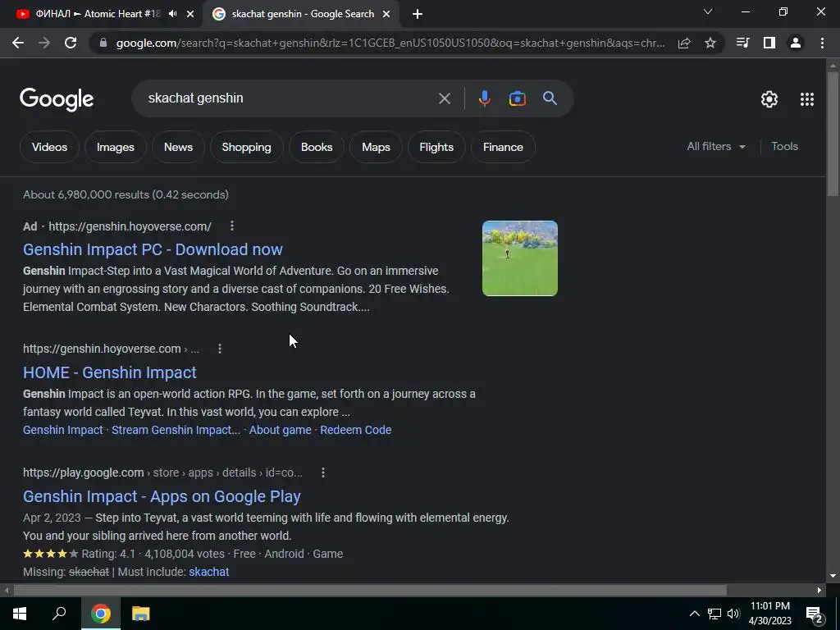Open options for HOME - Genshin Impact result
The image size is (840, 630).
[x=220, y=349]
